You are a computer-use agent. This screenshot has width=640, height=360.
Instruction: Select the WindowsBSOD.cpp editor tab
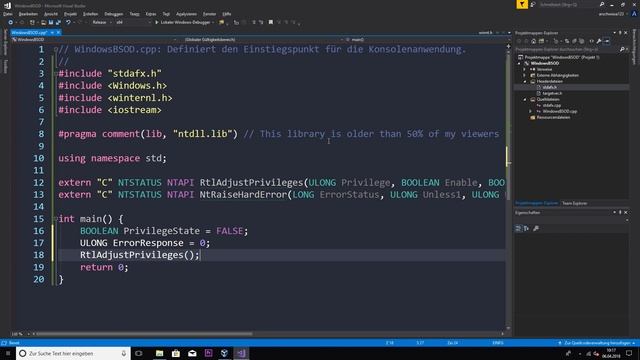click(x=29, y=32)
